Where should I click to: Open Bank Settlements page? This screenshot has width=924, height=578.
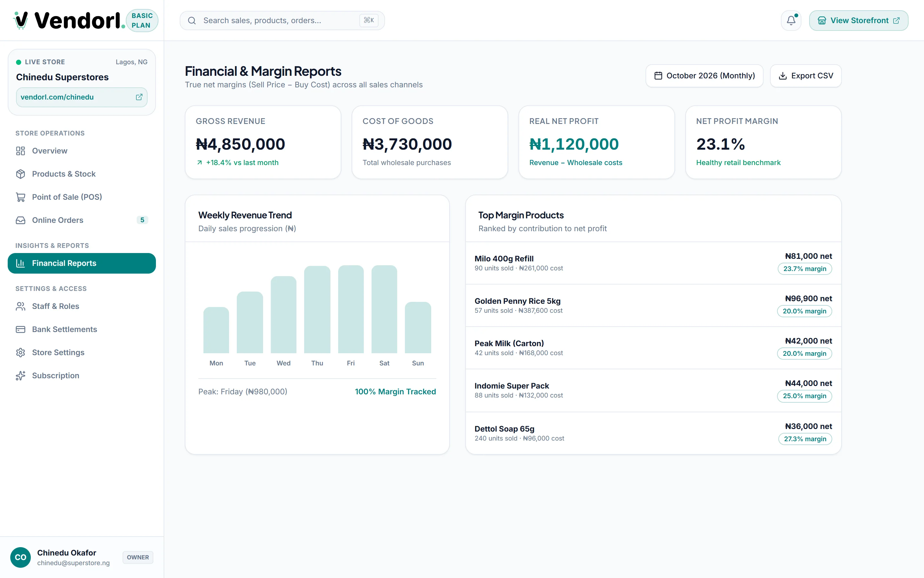coord(82,329)
